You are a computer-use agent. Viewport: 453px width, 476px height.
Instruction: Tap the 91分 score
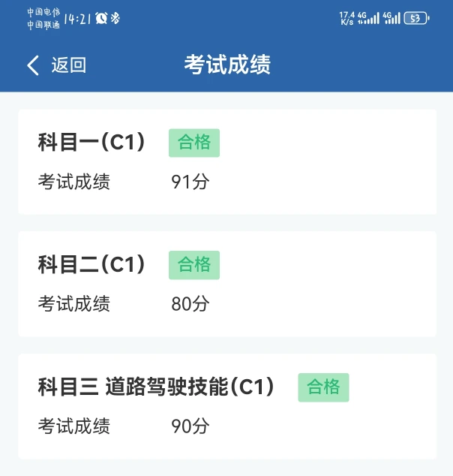click(x=190, y=182)
